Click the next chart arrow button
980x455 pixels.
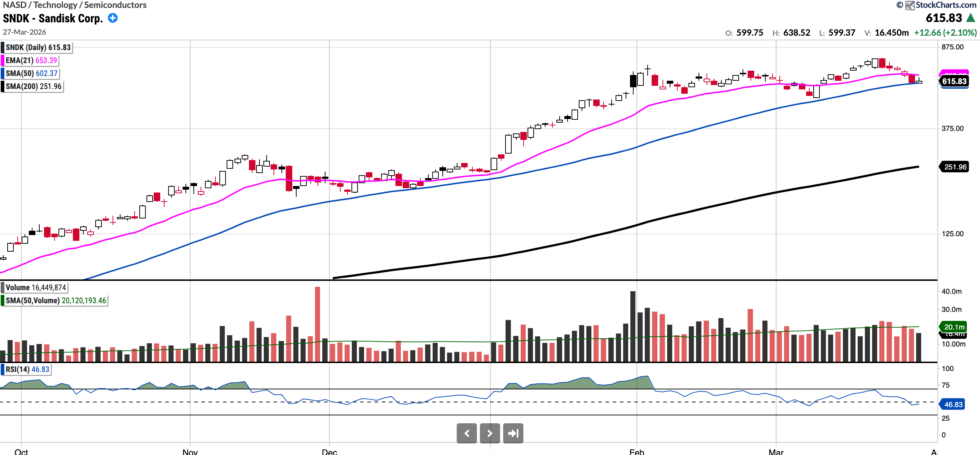pos(490,433)
